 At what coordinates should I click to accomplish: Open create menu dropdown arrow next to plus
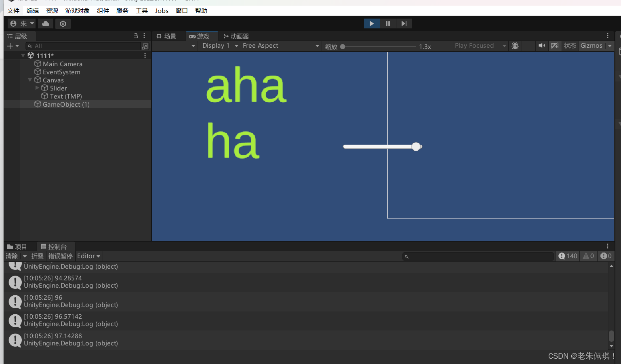point(17,46)
